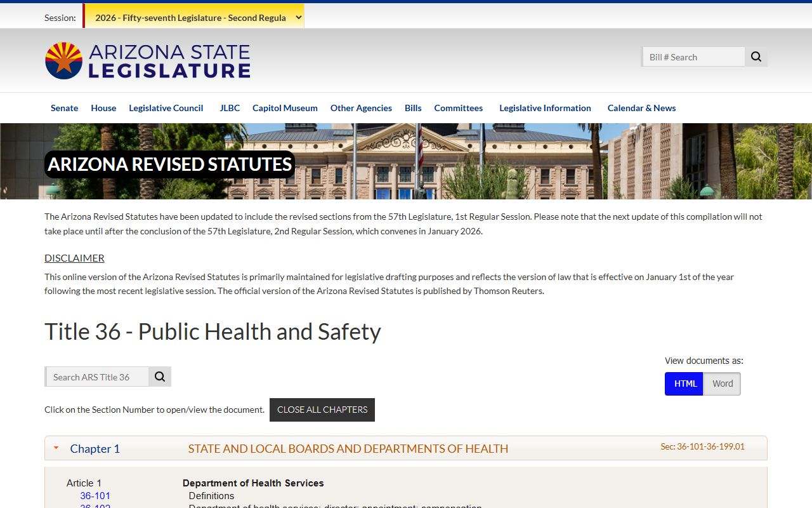Click the 'Department of Health Services' article title

253,483
